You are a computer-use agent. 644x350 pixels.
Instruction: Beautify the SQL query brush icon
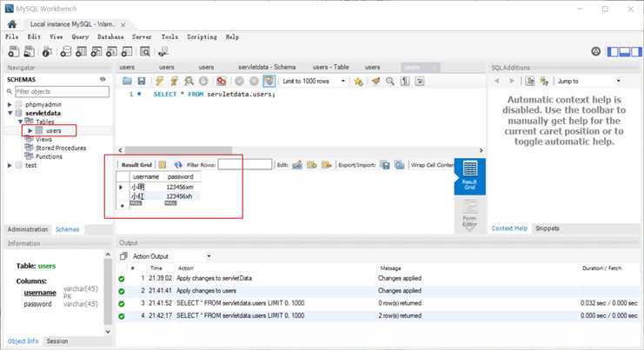pos(375,82)
